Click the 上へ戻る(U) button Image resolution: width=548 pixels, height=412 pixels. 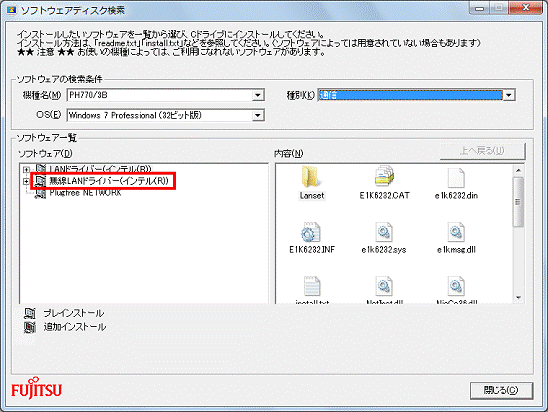pos(483,151)
